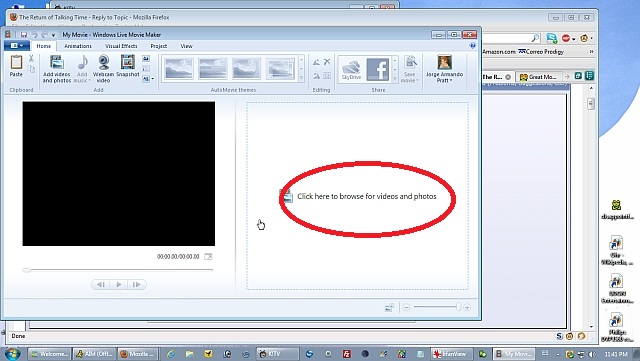640x361 pixels.
Task: Open the Correo Prodigy bookmark in Firefox
Action: [x=541, y=52]
